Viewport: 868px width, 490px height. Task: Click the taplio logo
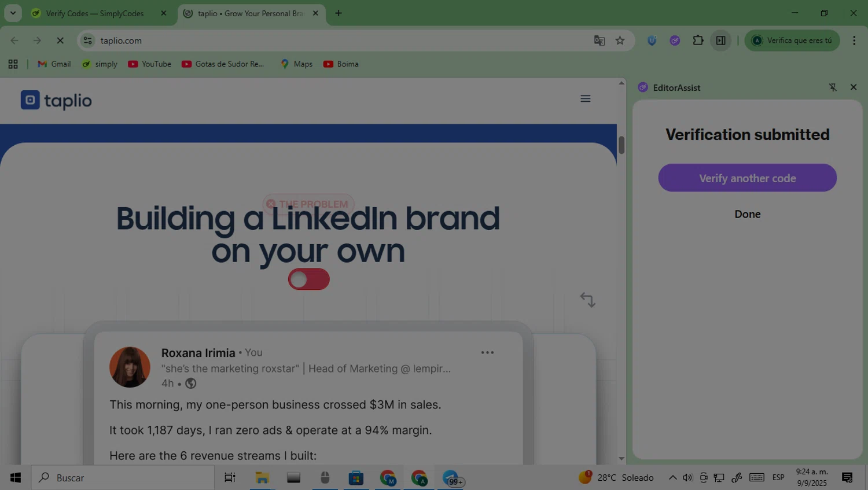(x=56, y=100)
